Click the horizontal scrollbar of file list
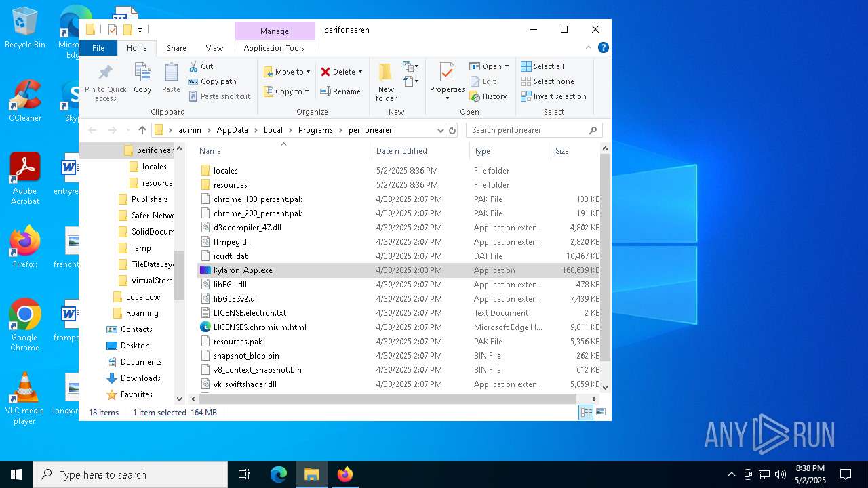Image resolution: width=868 pixels, height=488 pixels. (x=388, y=399)
